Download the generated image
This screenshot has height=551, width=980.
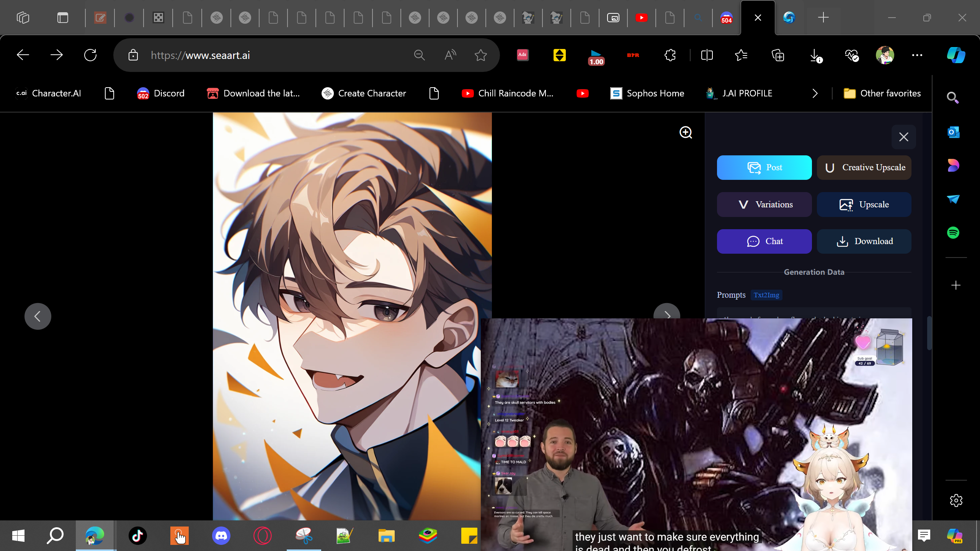pyautogui.click(x=864, y=241)
